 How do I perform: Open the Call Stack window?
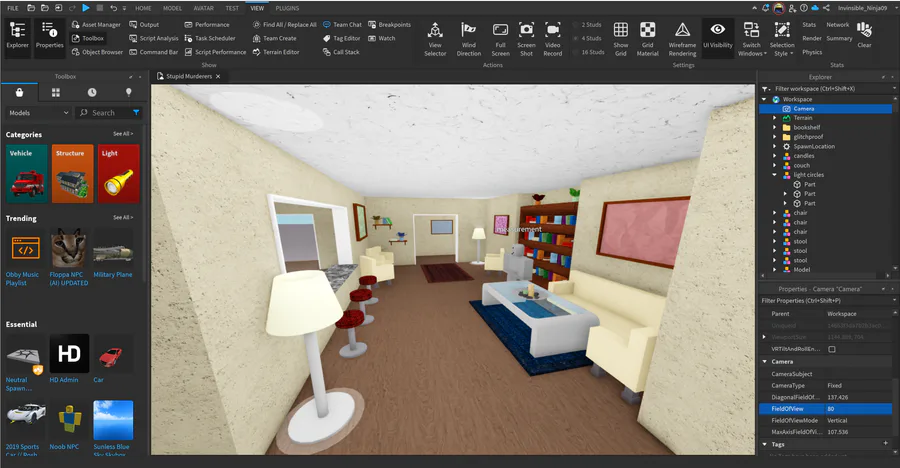pos(341,52)
